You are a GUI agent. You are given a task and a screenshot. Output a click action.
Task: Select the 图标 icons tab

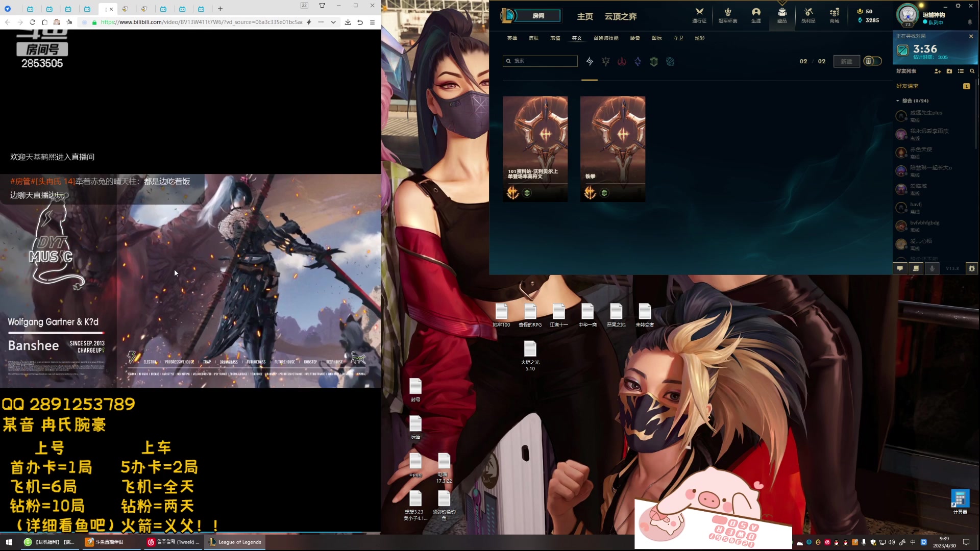(x=656, y=38)
